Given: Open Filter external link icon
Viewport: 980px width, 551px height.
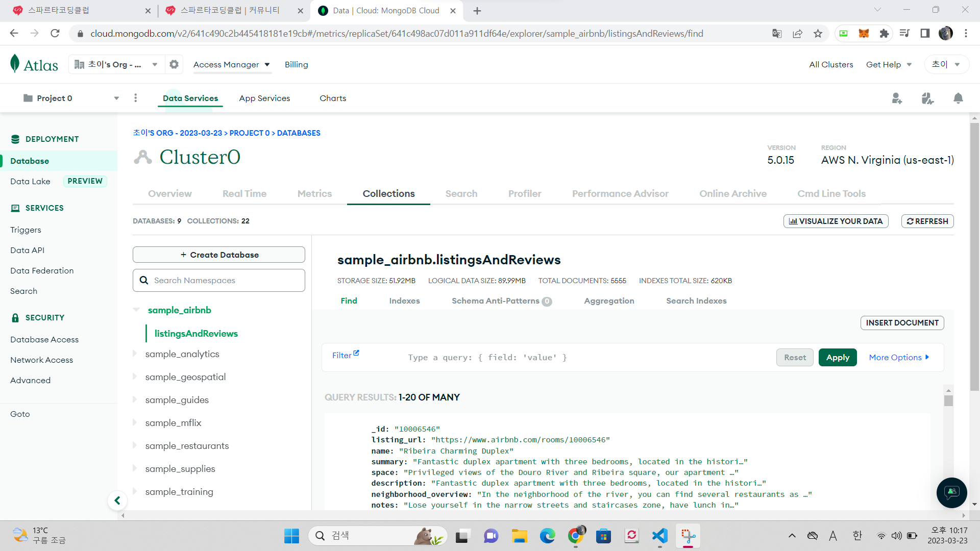Looking at the screenshot, I should (356, 353).
